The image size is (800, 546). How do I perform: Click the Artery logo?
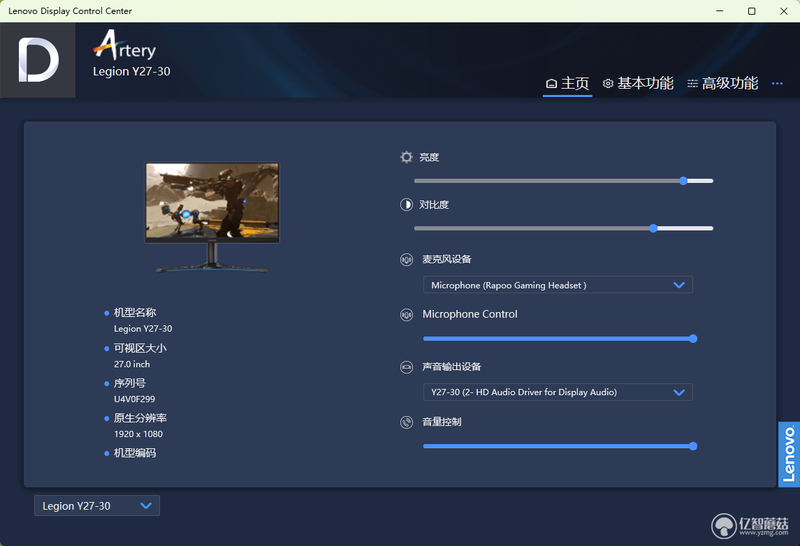[x=124, y=45]
